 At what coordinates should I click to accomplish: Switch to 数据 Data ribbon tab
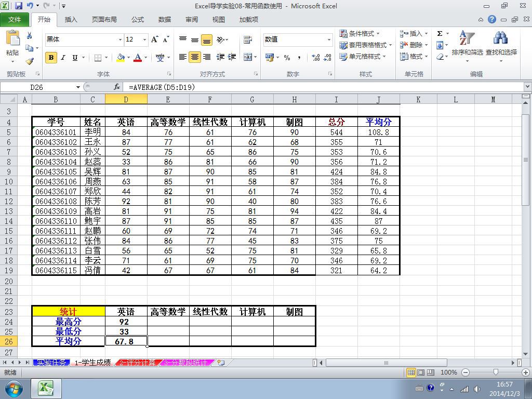point(165,20)
